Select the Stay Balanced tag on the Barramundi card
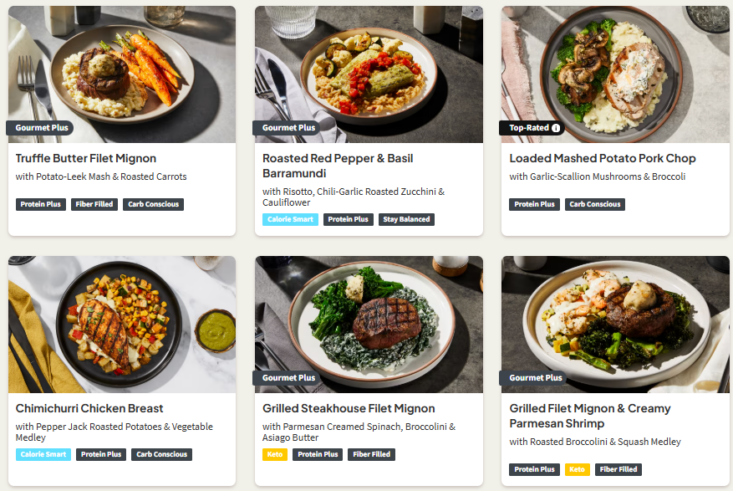This screenshot has height=491, width=733. point(406,219)
